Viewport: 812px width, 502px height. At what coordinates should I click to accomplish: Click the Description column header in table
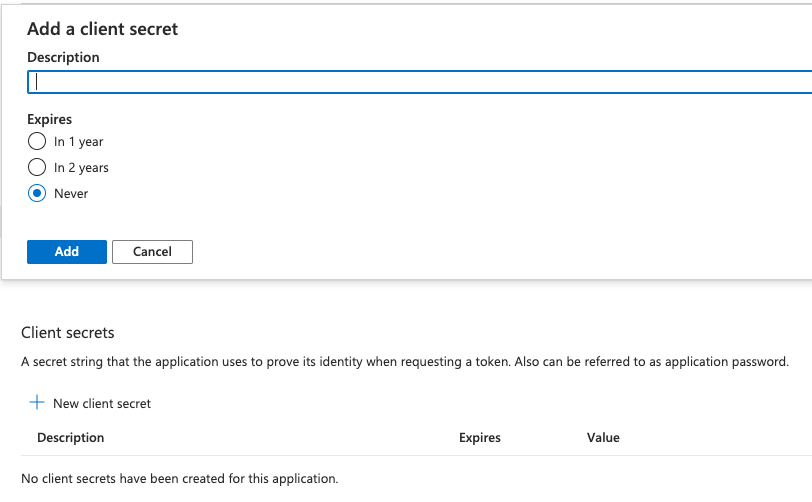[x=71, y=438]
